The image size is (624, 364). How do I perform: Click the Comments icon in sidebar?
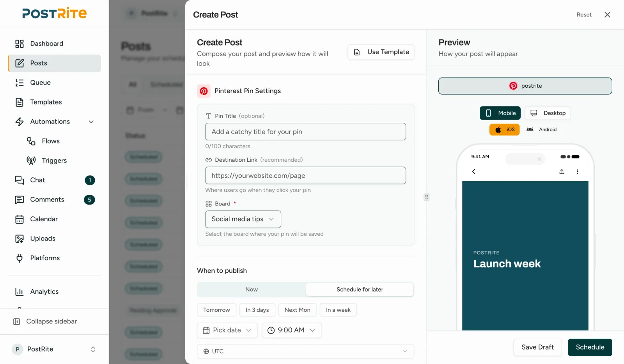[19, 200]
